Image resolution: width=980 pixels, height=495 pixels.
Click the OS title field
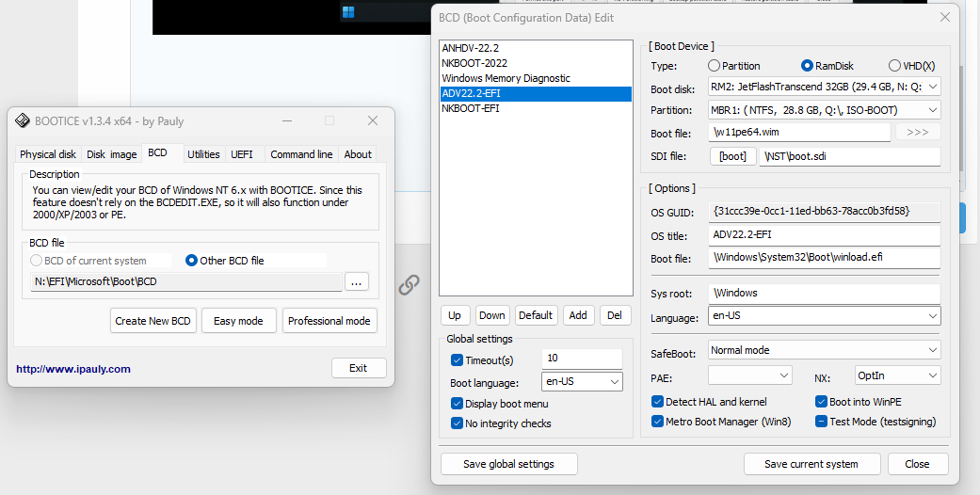[x=825, y=235]
